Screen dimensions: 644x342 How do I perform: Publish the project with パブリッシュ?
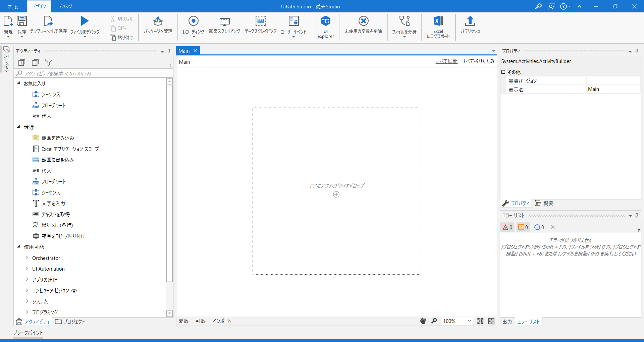(470, 27)
